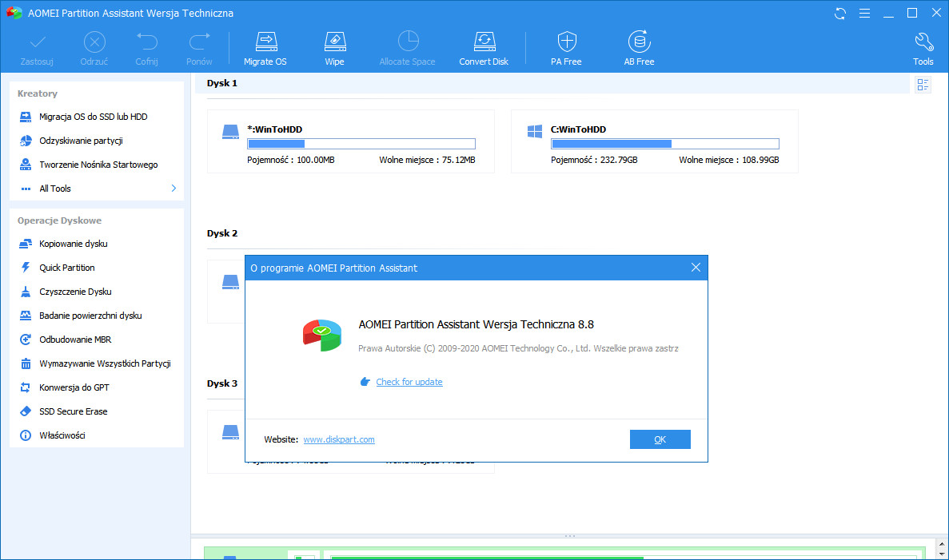The image size is (949, 560).
Task: Expand All Tools chevron arrow
Action: [x=173, y=188]
